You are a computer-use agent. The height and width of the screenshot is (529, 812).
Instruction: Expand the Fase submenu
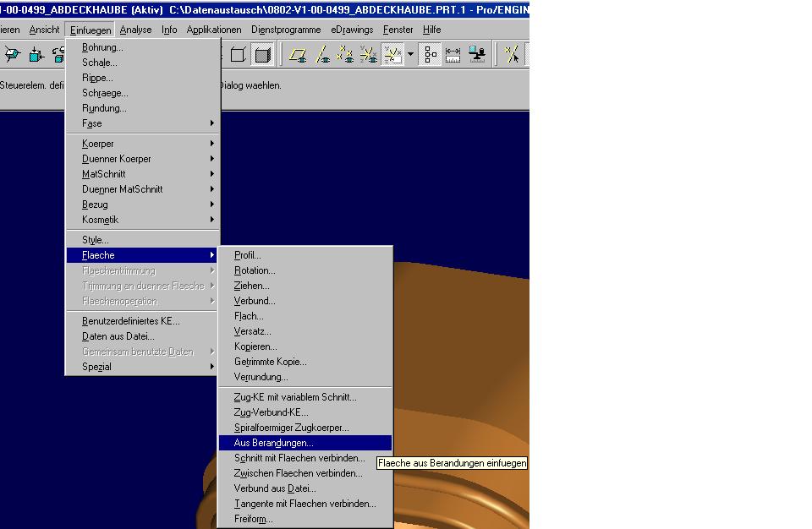143,123
